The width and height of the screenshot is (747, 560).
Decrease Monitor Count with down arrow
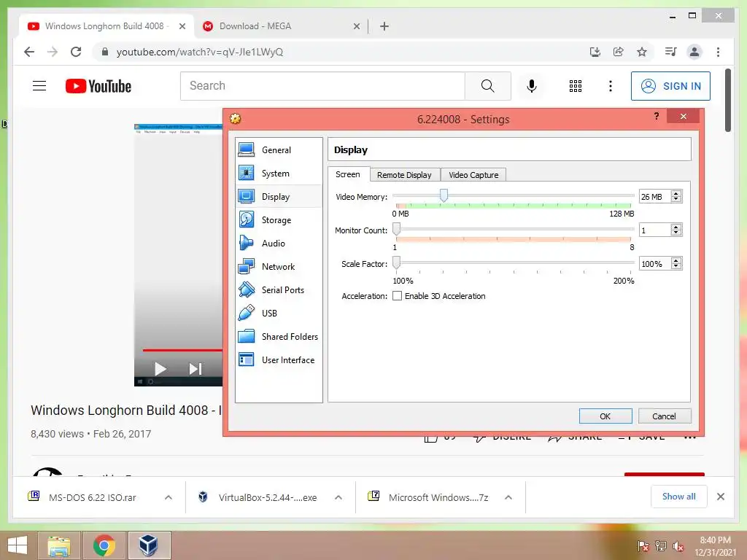coord(676,233)
